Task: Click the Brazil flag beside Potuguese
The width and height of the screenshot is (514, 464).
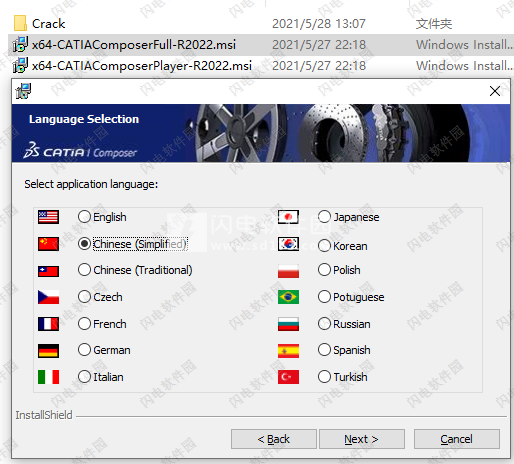Action: click(288, 297)
